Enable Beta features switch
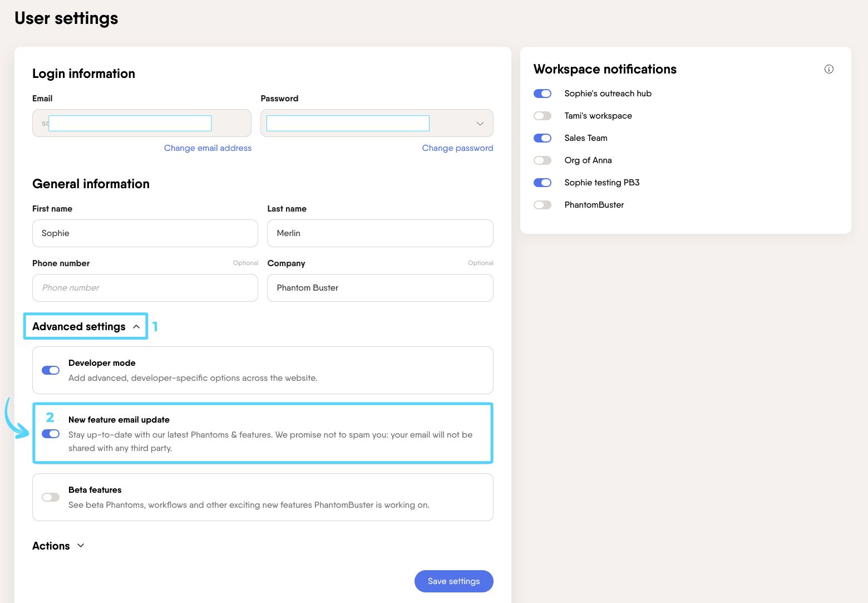This screenshot has height=603, width=868. pos(51,497)
